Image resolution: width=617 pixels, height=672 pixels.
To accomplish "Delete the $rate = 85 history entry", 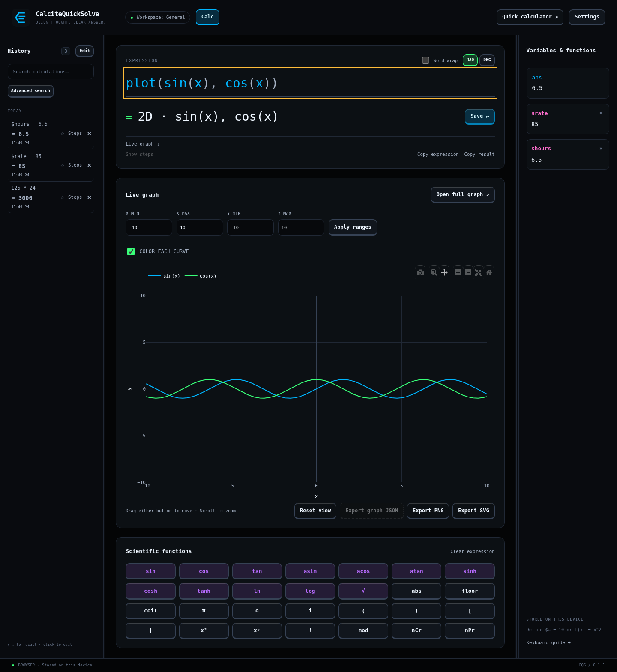I will [89, 165].
